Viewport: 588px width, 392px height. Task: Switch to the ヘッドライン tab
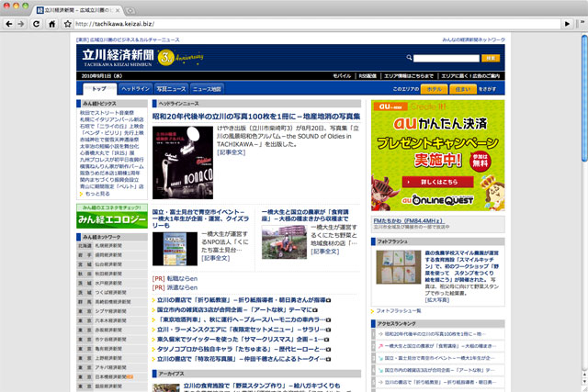click(x=135, y=89)
